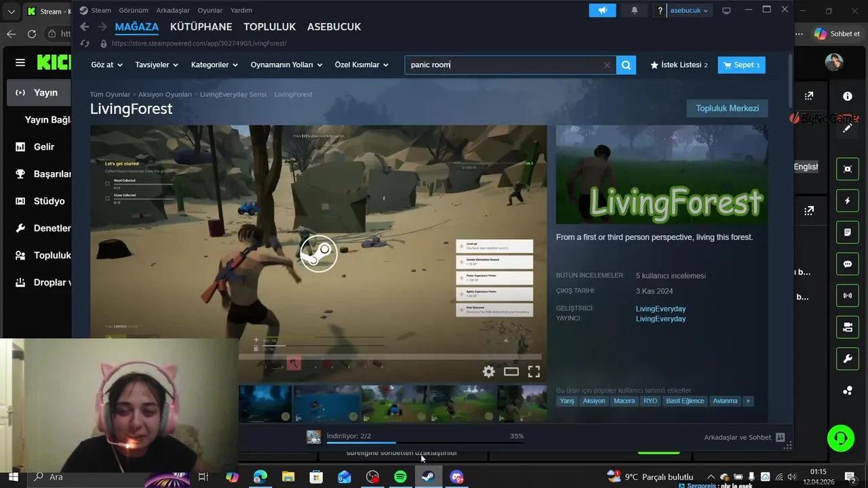Click the Steam announcements megaphone icon
868x488 pixels.
tap(602, 10)
